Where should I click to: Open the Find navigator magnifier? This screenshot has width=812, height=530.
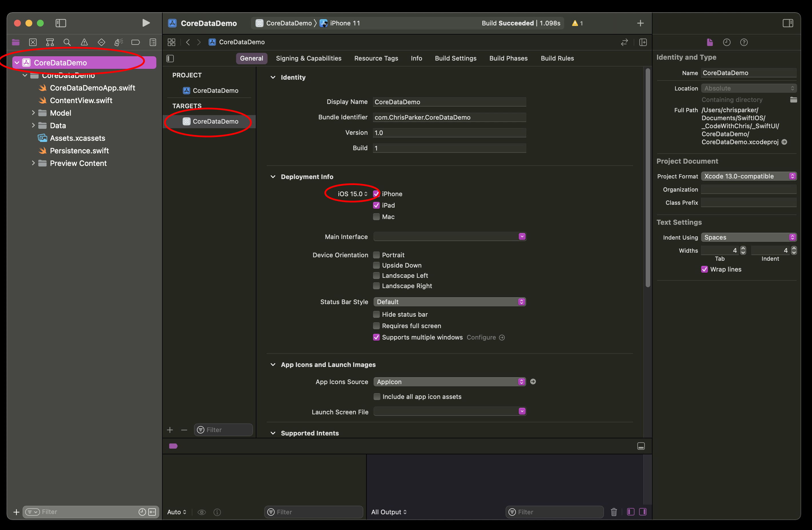(x=67, y=42)
